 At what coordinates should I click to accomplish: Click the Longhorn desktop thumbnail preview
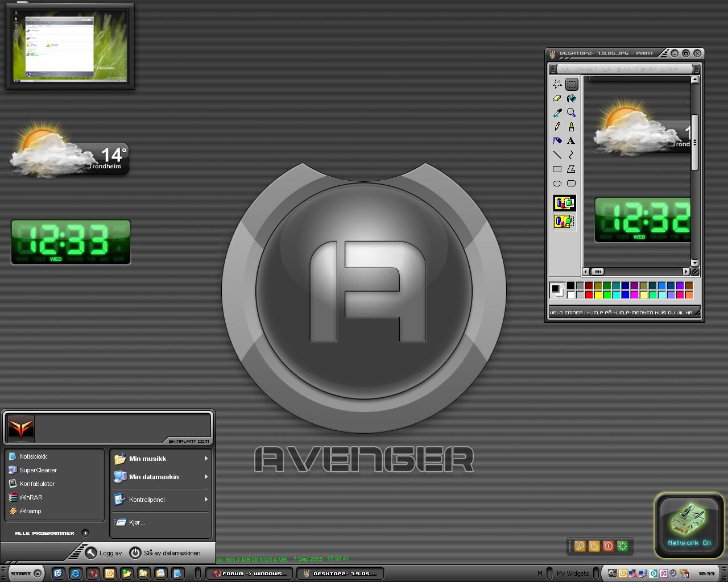coord(70,47)
